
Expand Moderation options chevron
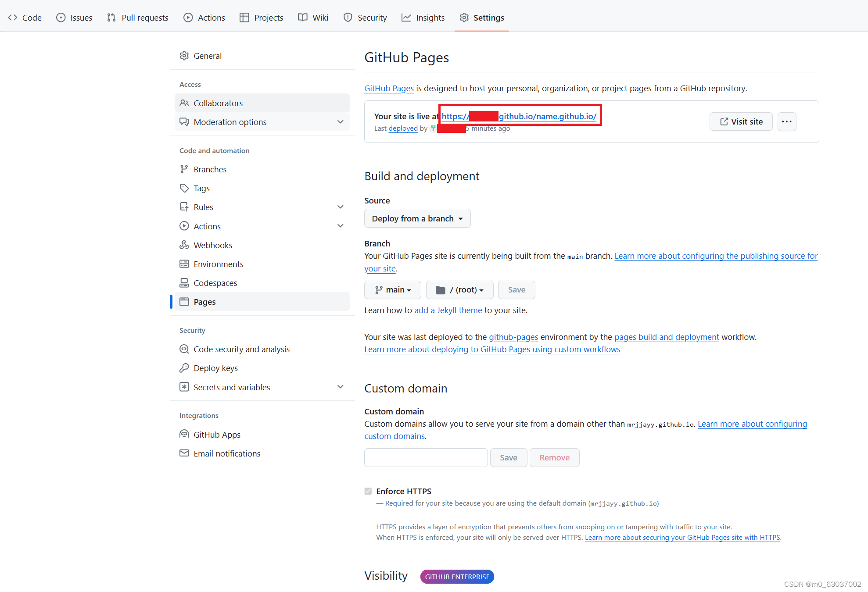pyautogui.click(x=341, y=122)
